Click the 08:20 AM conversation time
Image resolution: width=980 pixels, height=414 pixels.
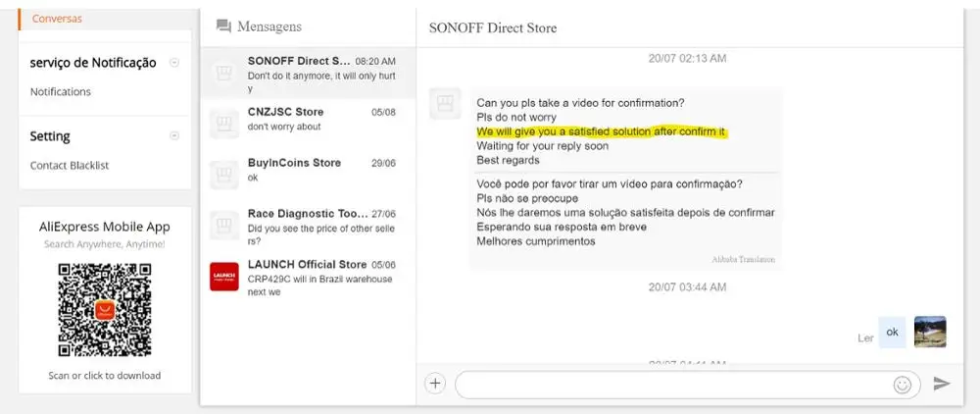[375, 61]
